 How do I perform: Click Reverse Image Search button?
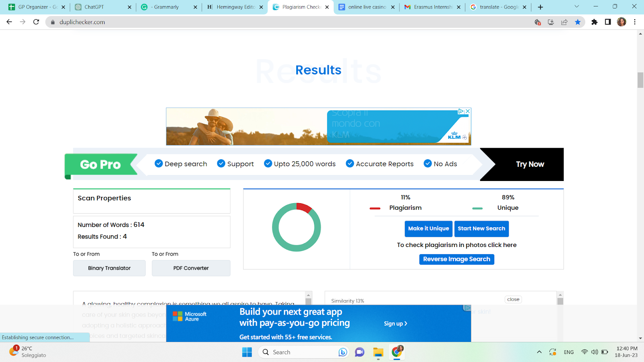pyautogui.click(x=457, y=259)
